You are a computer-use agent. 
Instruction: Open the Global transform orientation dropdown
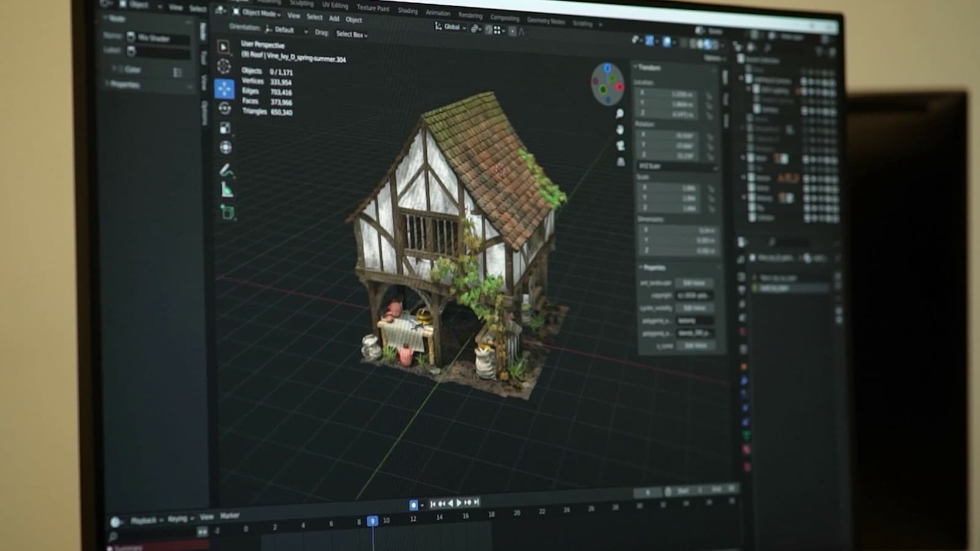tap(451, 27)
